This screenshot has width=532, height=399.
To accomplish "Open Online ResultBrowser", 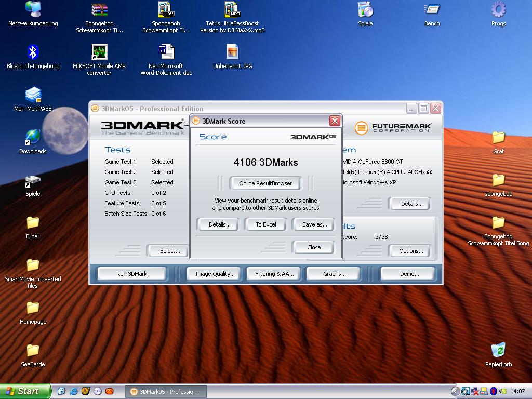I will click(x=265, y=183).
